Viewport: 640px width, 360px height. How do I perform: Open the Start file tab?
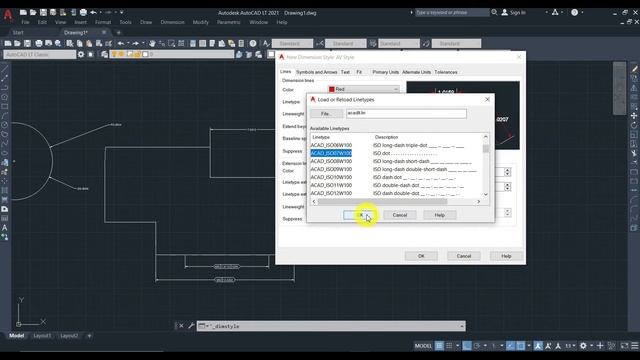(18, 32)
